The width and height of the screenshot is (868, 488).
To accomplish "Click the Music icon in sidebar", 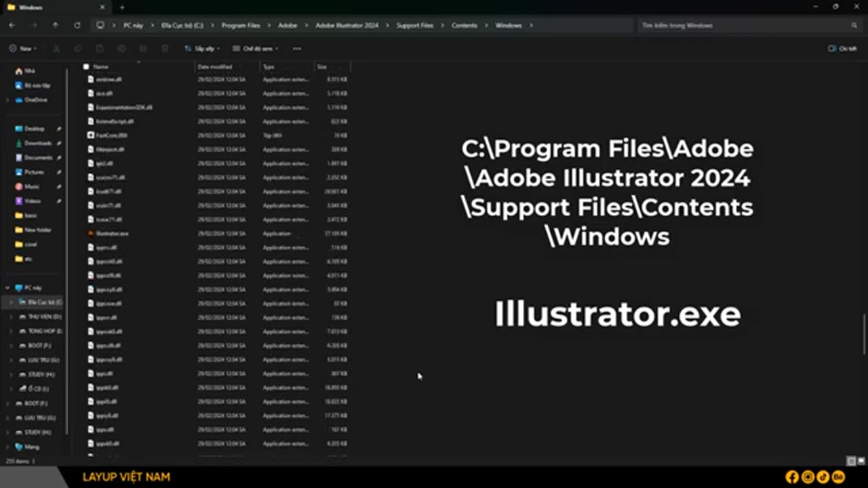I will point(19,186).
